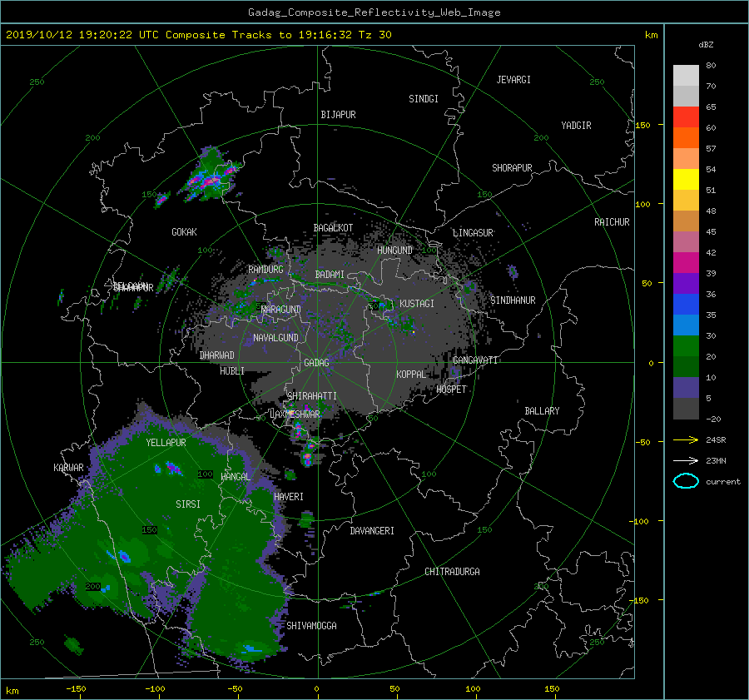Click the HUNGUND city label
Viewport: 749px width, 700px height.
(394, 251)
